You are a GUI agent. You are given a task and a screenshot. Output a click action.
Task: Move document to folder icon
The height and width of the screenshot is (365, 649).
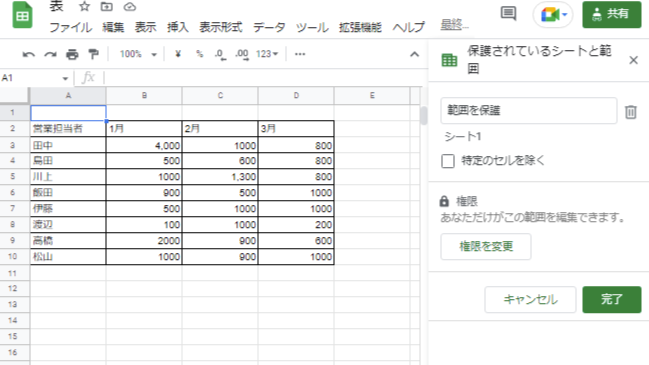107,6
